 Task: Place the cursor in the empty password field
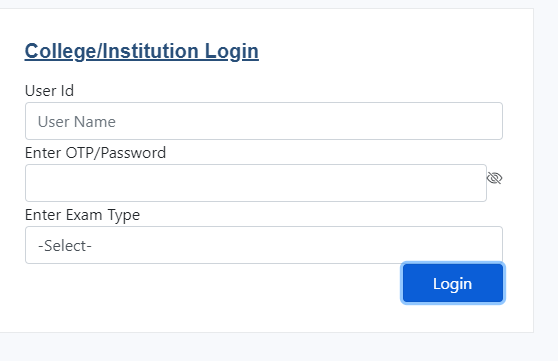256,183
